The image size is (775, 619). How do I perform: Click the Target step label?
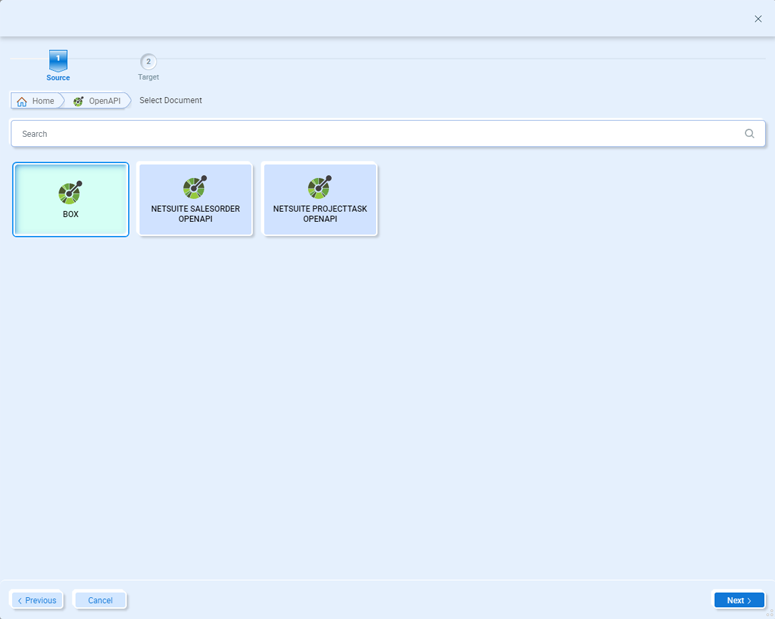tap(148, 77)
